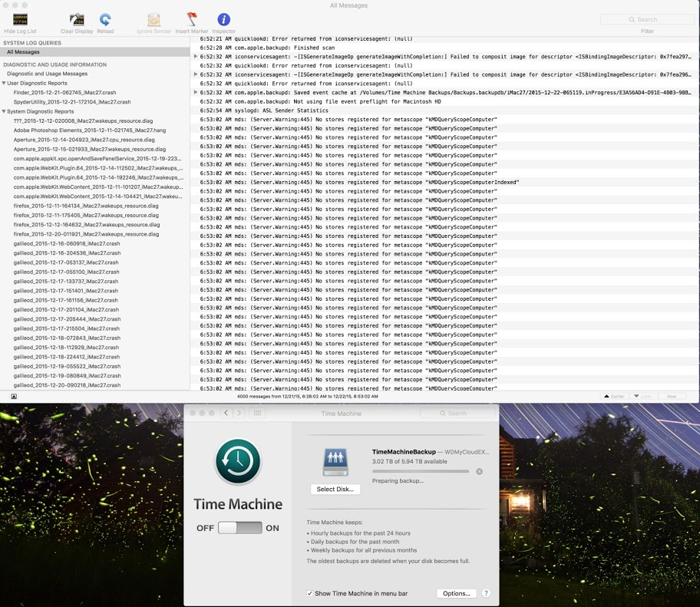Open the Inspector info icon
The image size is (700, 607).
coord(223,19)
